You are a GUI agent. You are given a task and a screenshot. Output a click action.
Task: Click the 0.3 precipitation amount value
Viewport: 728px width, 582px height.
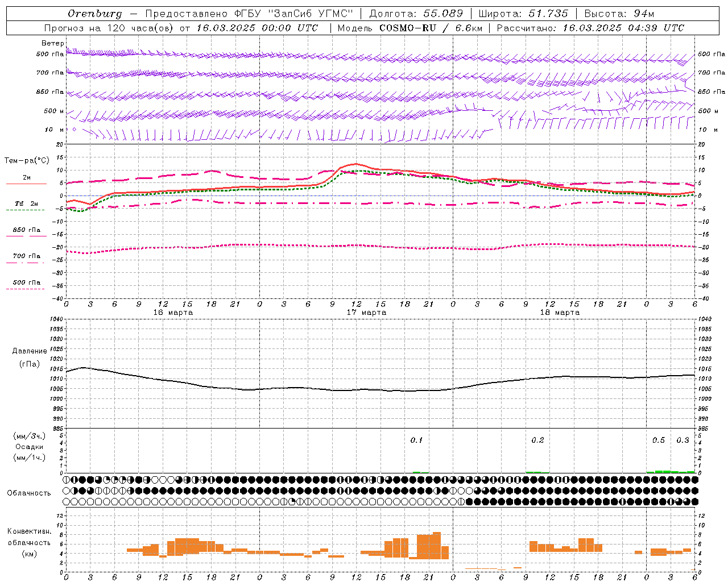[x=682, y=440]
